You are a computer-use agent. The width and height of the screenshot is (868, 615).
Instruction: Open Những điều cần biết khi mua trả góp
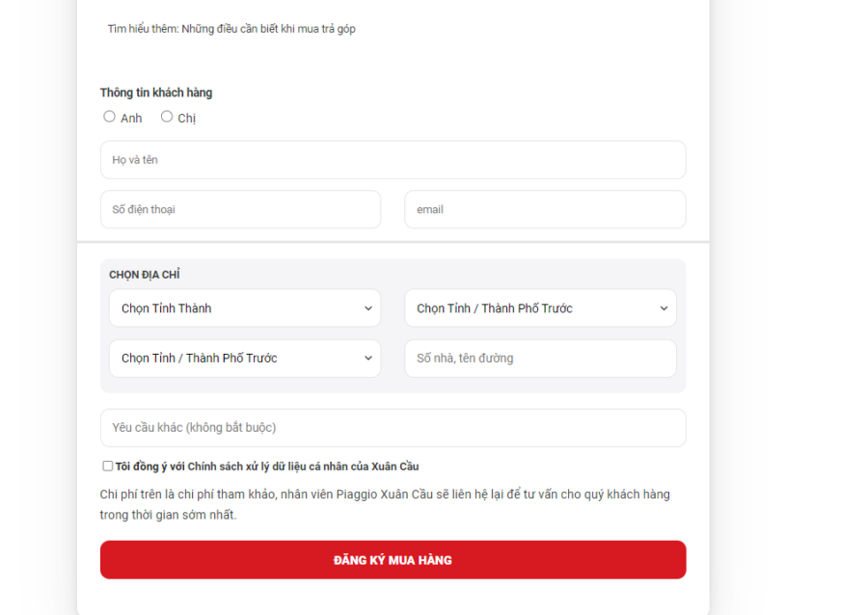pos(268,29)
